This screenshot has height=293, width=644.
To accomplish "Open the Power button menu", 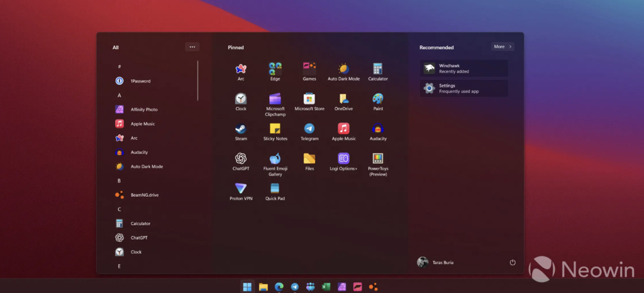I will pyautogui.click(x=513, y=262).
